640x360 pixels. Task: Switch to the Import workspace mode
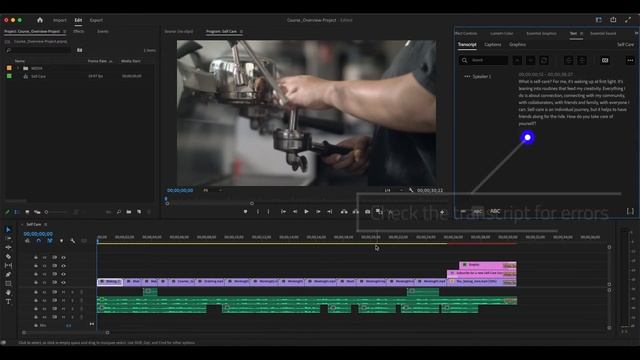60,20
